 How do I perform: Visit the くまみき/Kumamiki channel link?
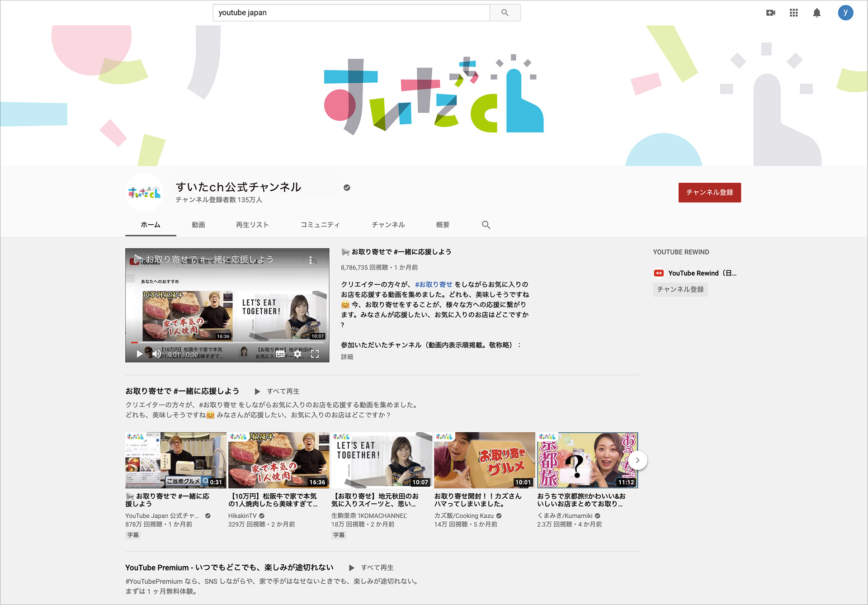(565, 516)
